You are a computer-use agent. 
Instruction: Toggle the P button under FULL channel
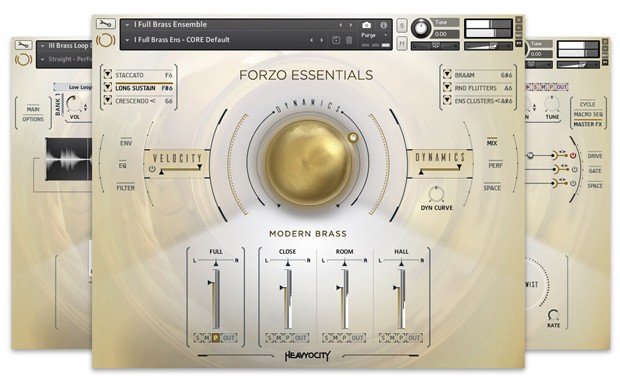coord(215,338)
